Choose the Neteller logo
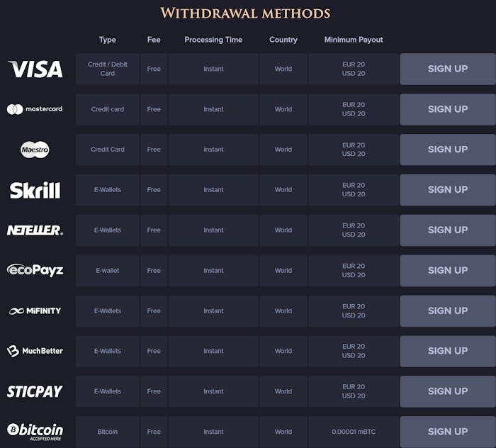The image size is (496, 448). (35, 230)
